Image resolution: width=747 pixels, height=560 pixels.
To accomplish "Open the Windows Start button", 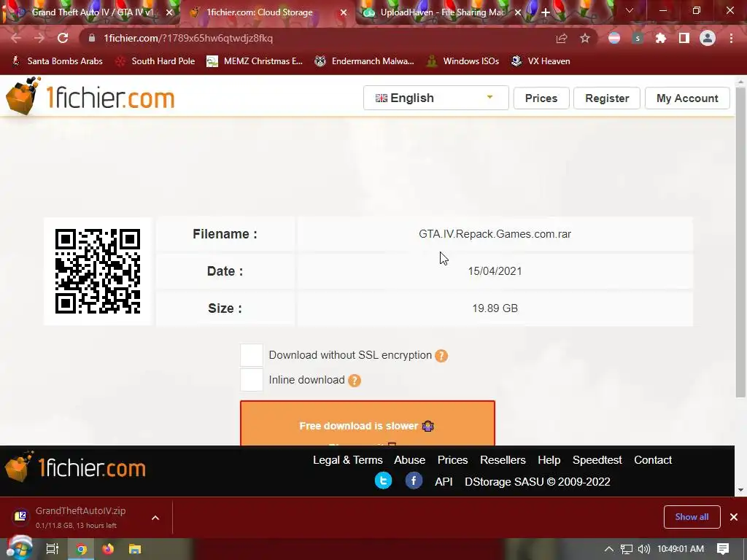I will tap(20, 548).
